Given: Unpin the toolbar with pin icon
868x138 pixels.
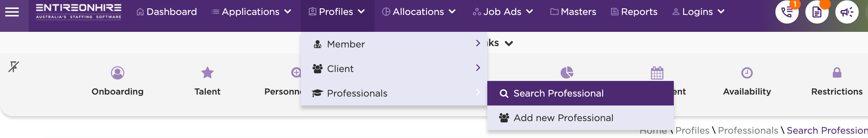Looking at the screenshot, I should 13,66.
